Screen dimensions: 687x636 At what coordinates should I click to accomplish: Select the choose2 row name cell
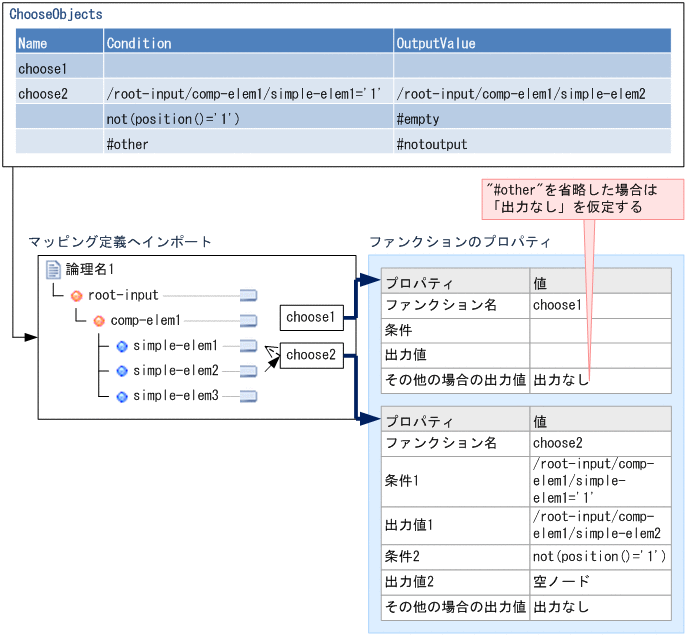pos(59,94)
